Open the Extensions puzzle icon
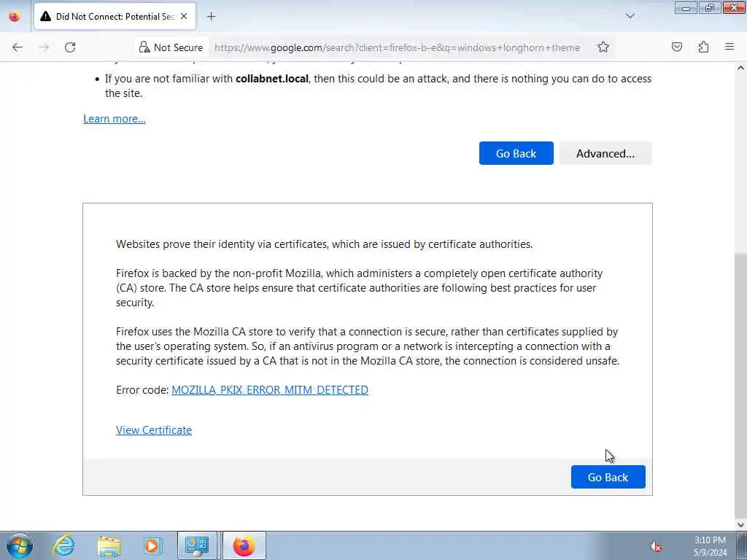This screenshot has height=560, width=747. [703, 47]
